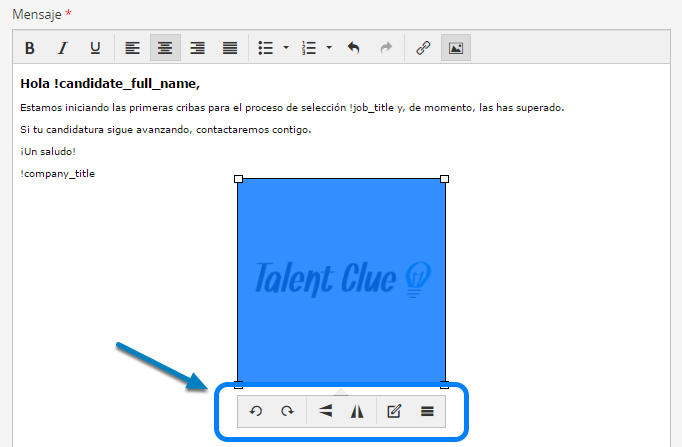This screenshot has height=447, width=682.
Task: Toggle underline formatting
Action: click(x=95, y=48)
